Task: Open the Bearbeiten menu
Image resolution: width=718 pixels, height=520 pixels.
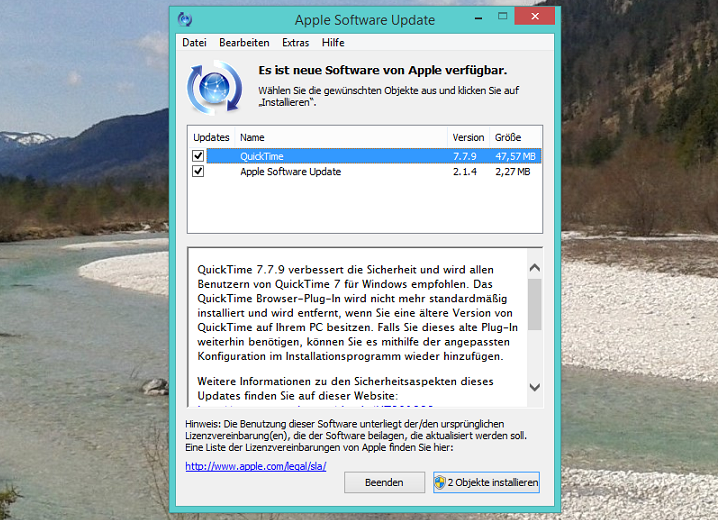Action: [244, 43]
